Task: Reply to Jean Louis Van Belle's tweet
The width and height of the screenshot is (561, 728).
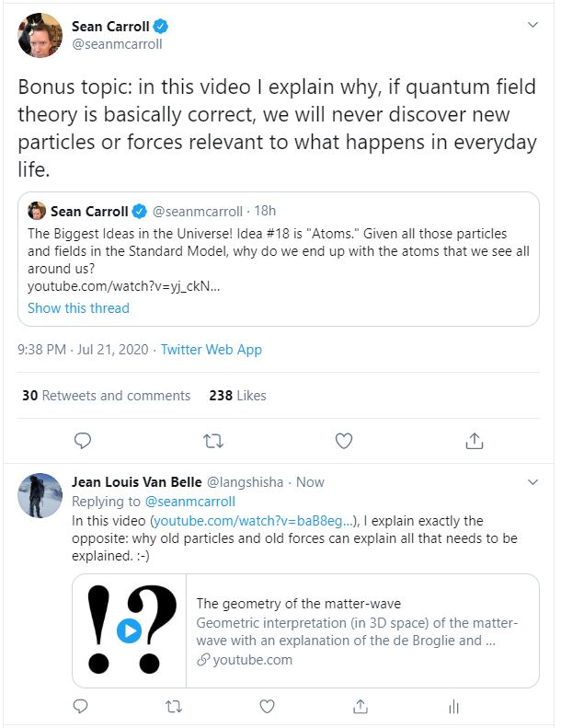Action: [80, 706]
